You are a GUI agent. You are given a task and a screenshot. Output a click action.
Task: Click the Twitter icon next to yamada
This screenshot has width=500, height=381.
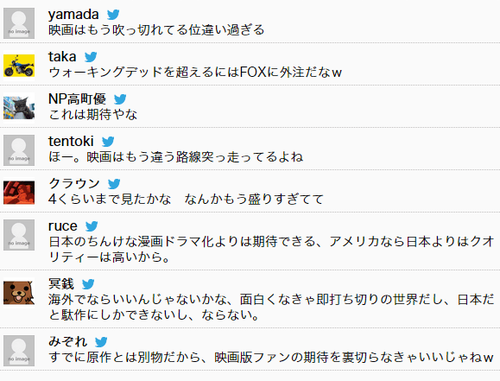(113, 15)
